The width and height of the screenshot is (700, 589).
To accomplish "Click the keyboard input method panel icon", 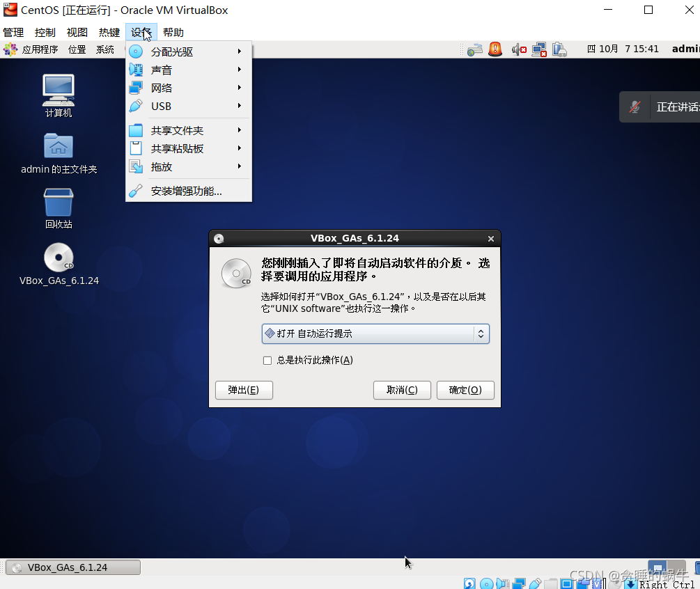I will (x=474, y=49).
